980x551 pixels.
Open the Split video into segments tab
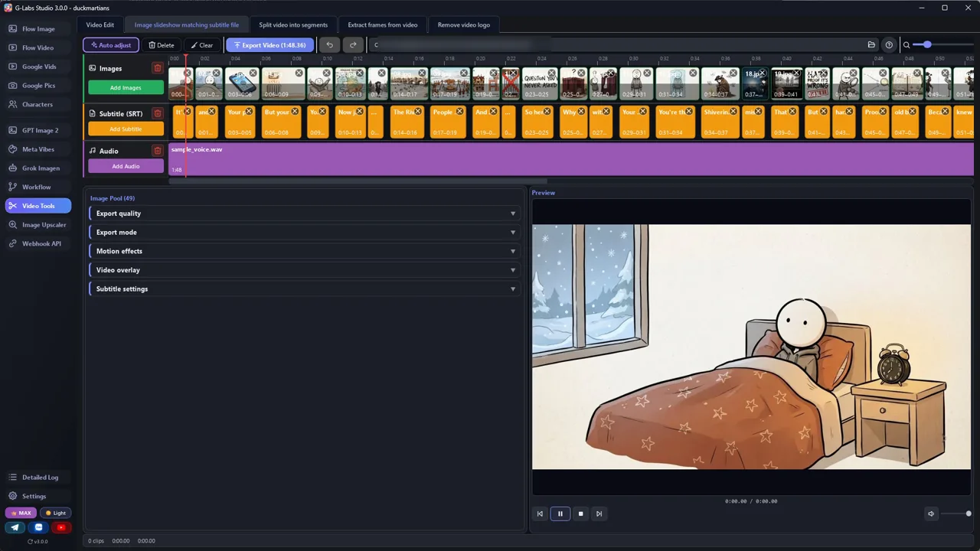(x=293, y=25)
